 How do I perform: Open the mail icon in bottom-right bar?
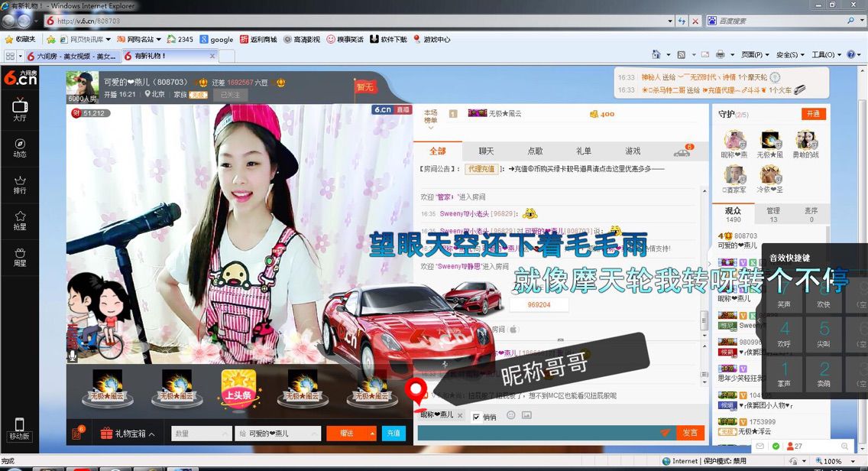pos(760,446)
